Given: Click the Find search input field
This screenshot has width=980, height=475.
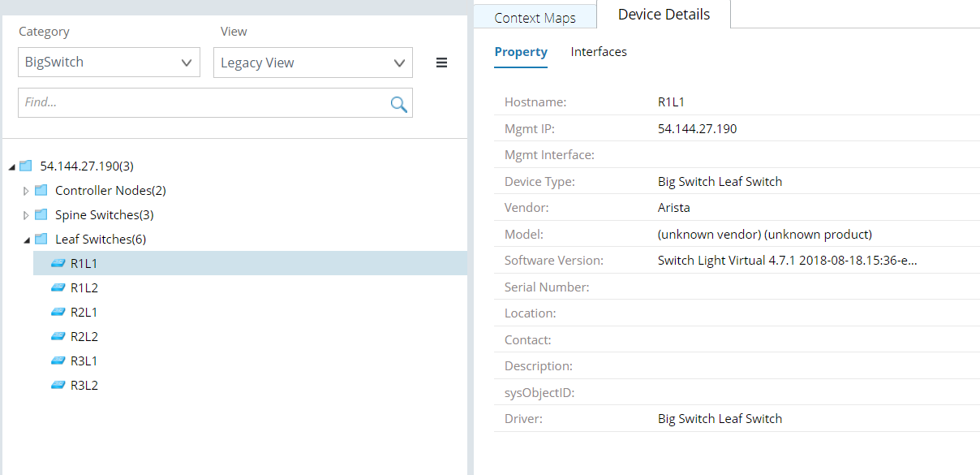Looking at the screenshot, I should point(203,103).
